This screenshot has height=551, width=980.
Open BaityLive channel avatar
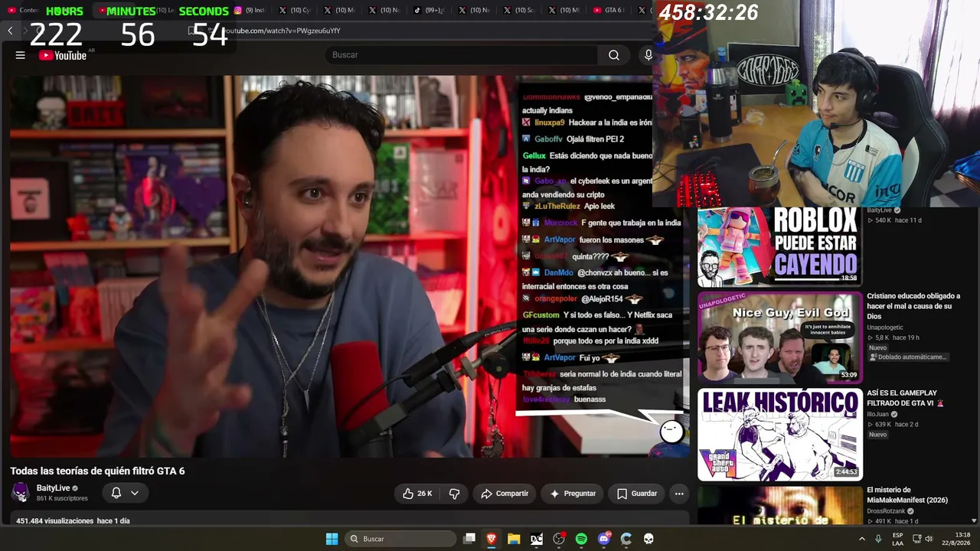click(x=21, y=493)
